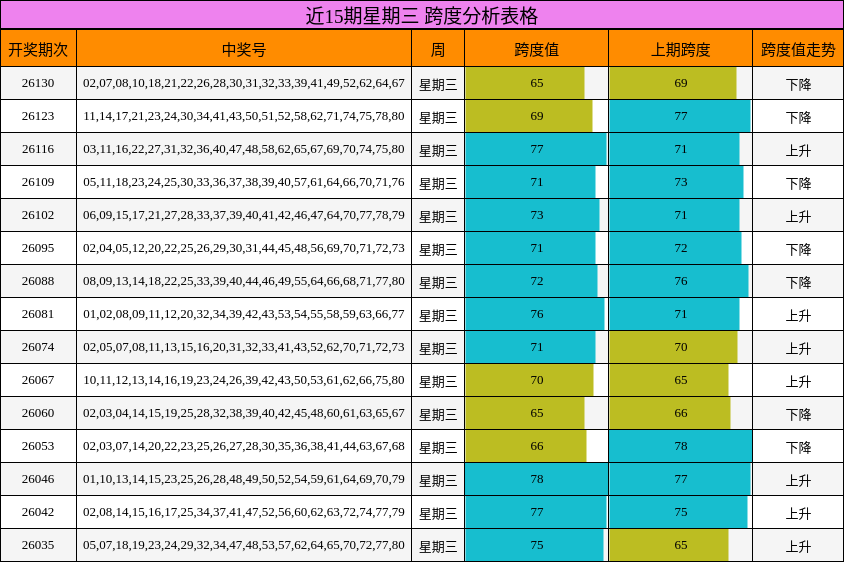Select draw number 26088
Screen dimensions: 844x562
pos(38,281)
